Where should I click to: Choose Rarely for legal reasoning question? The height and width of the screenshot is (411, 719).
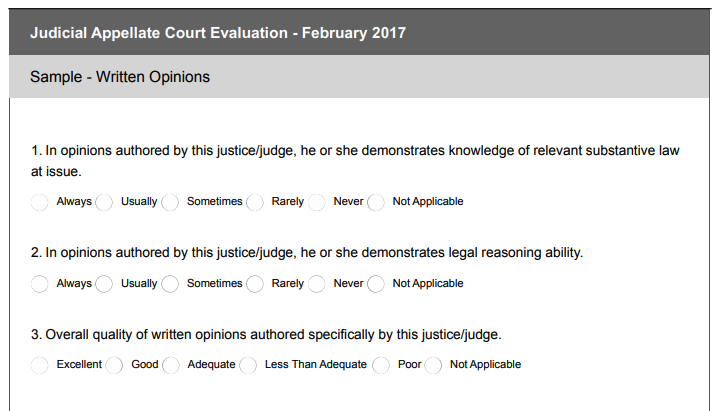(x=255, y=284)
